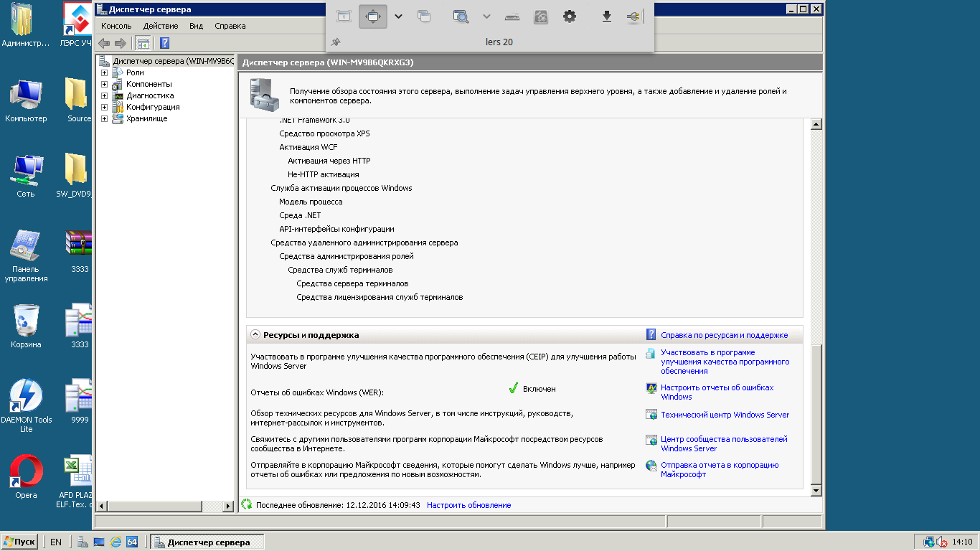Click the tree pane horizontal scroll right arrow
Screen dimensions: 980x551
pos(229,507)
